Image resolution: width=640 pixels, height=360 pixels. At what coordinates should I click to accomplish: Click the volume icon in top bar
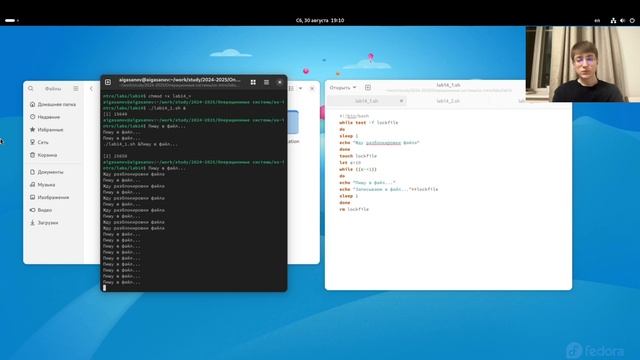(x=622, y=20)
